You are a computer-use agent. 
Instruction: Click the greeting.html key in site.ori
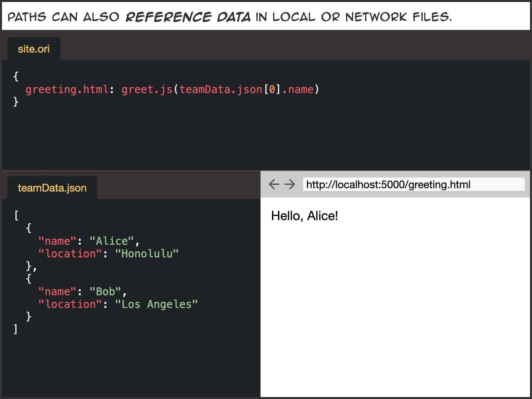tap(67, 89)
